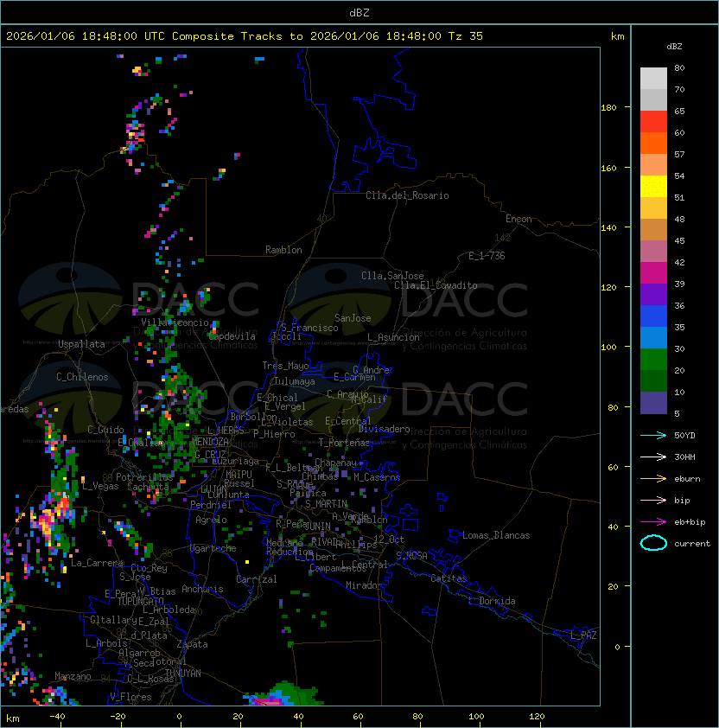Click the white 30HM arrow in legend
The image size is (719, 728).
(653, 457)
